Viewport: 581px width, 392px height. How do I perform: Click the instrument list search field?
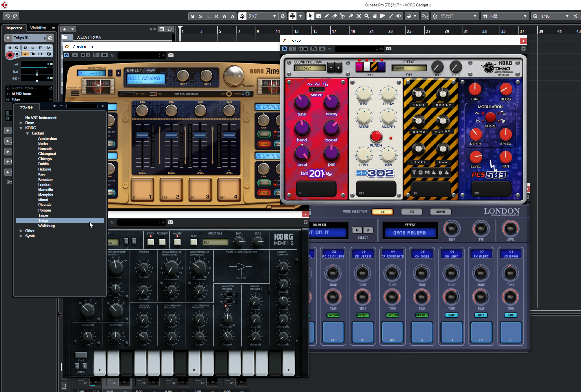point(82,107)
